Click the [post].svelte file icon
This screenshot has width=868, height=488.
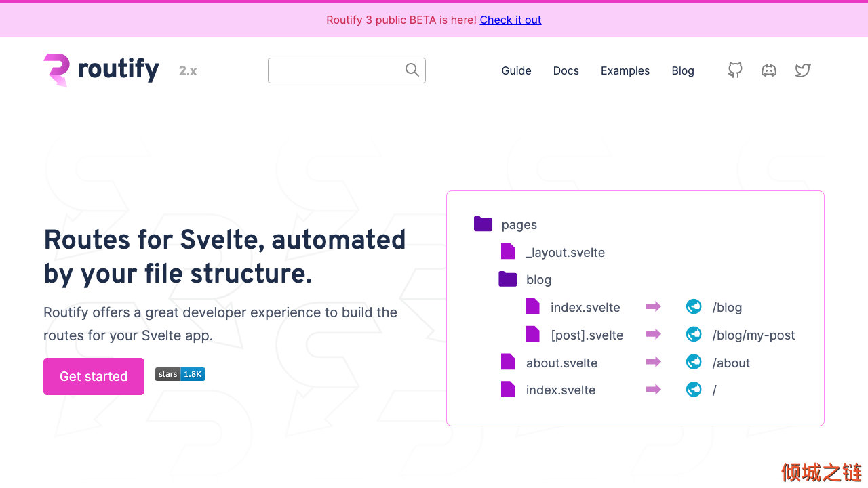[x=532, y=334]
